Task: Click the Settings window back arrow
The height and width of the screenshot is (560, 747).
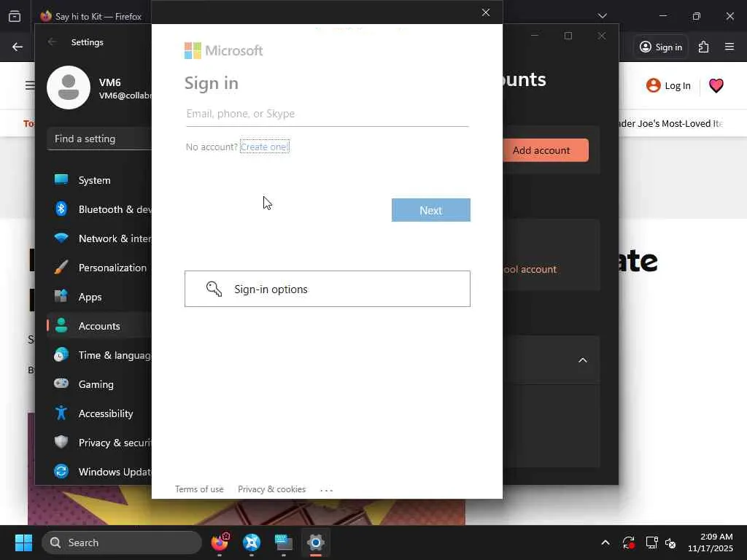Action: (x=52, y=42)
